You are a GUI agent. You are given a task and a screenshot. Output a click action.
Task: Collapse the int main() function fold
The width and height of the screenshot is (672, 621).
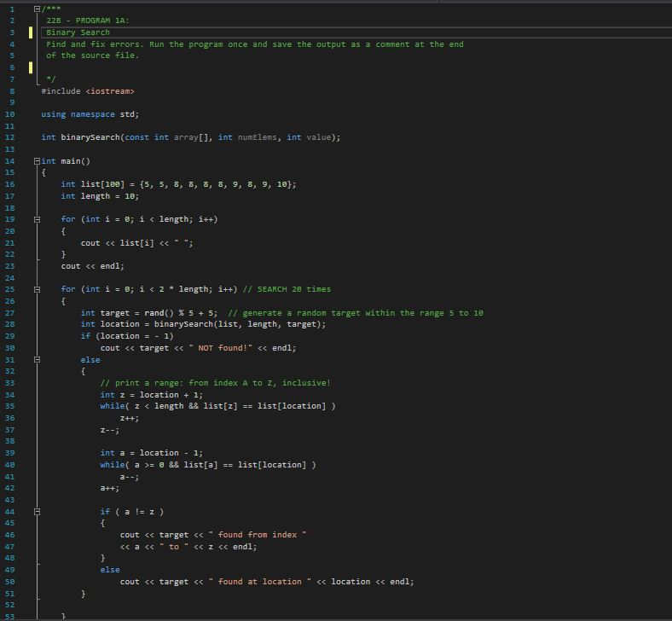coord(38,161)
